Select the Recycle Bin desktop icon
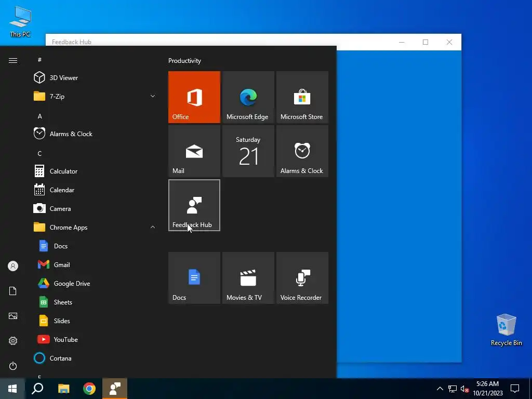Image resolution: width=532 pixels, height=399 pixels. click(x=506, y=330)
